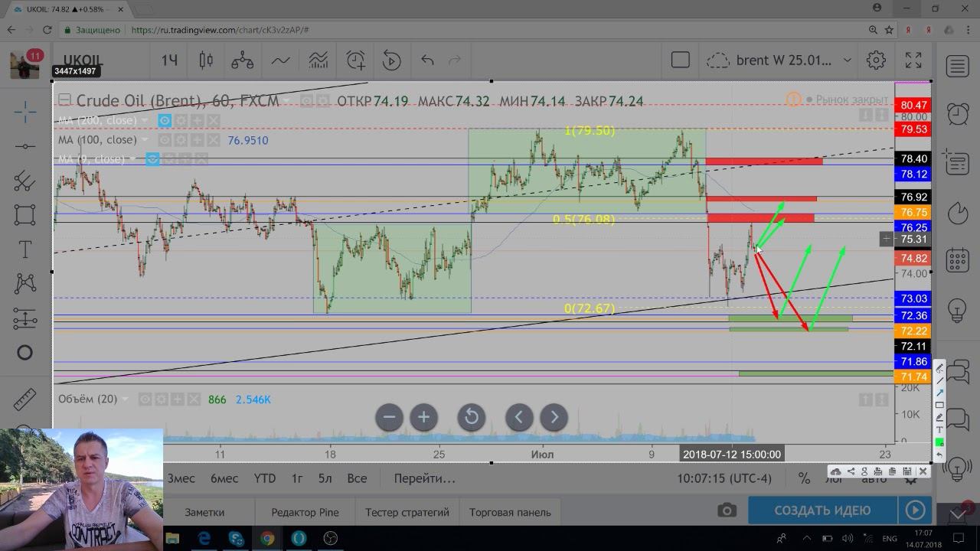Move the chart left with arrow button
The image size is (980, 551).
(x=519, y=417)
